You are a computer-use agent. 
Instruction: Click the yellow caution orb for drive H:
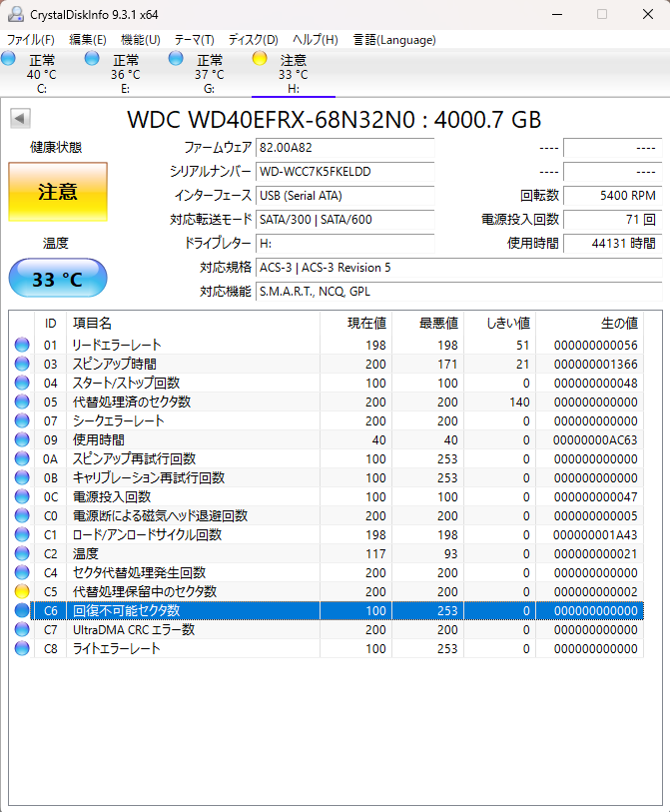(260, 59)
